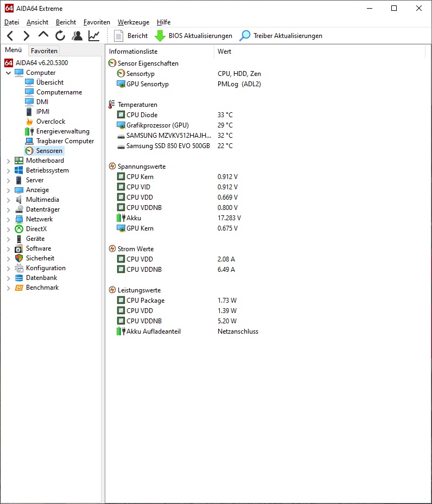The image size is (432, 504).
Task: Click the Temperaturen thermometer icon
Action: point(112,105)
